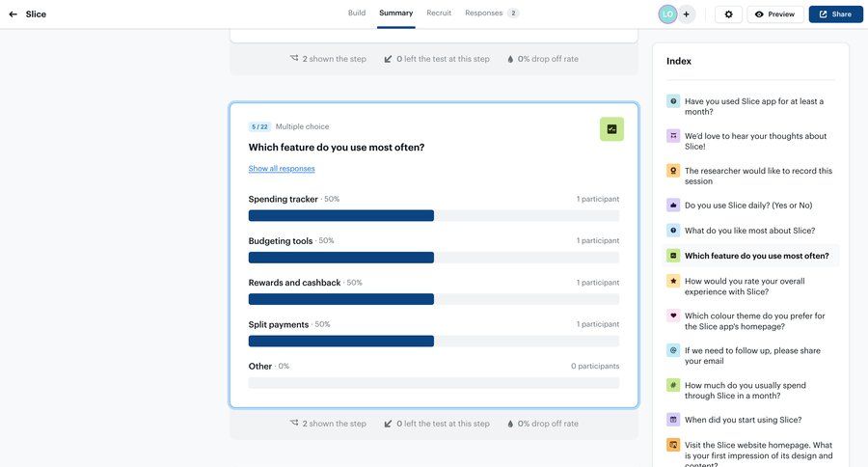Click the 'Rewards and cashback' label
This screenshot has height=467, width=868.
294,283
